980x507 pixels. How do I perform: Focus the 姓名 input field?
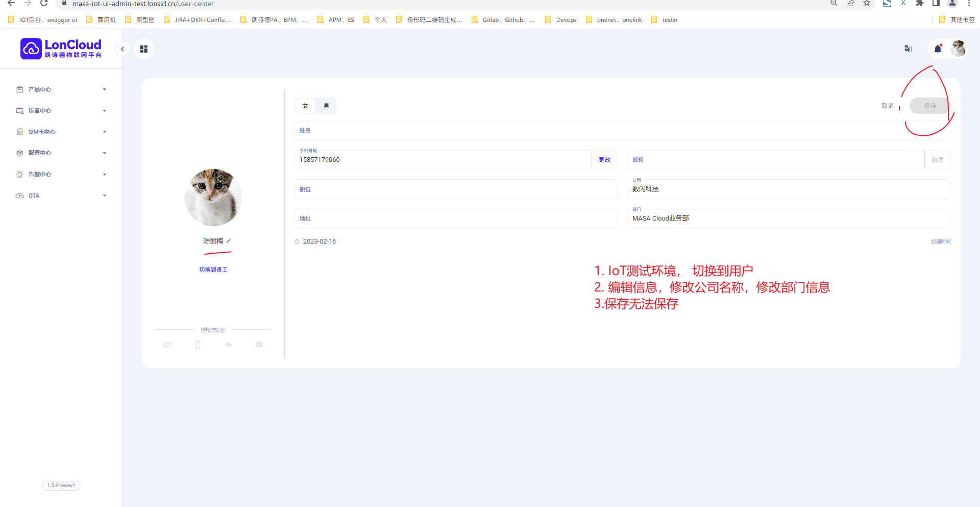[x=622, y=130]
